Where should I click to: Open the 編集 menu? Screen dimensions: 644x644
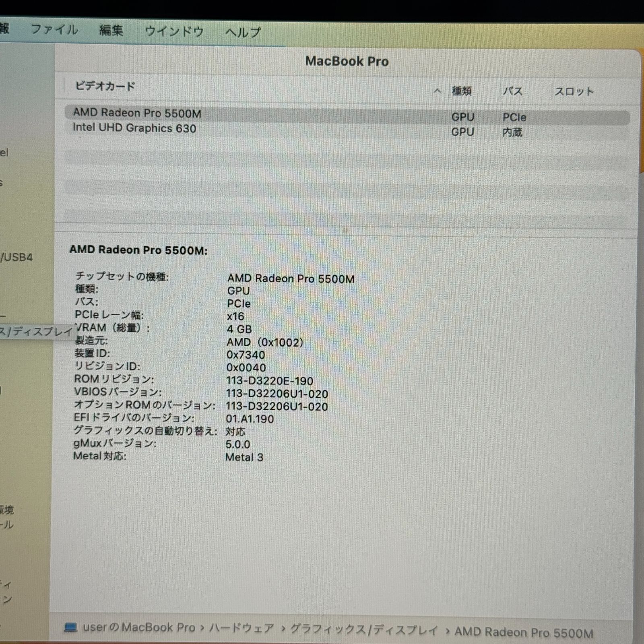coord(111,31)
